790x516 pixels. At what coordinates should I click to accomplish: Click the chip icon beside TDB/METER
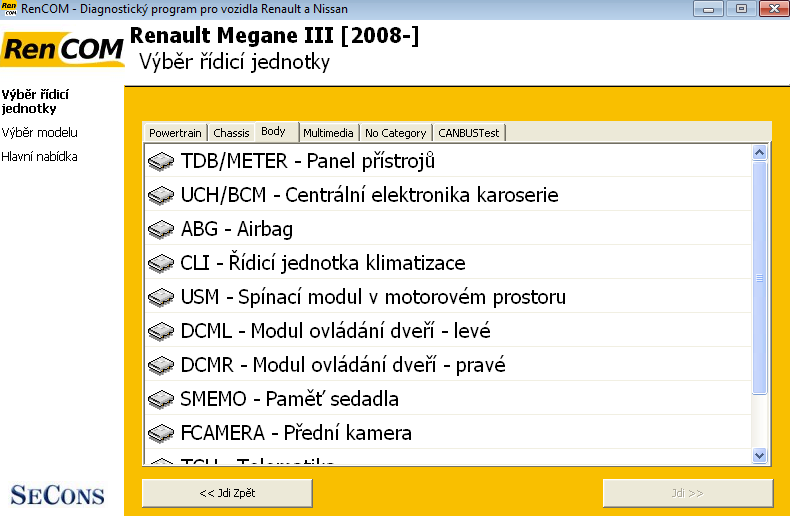(x=161, y=161)
